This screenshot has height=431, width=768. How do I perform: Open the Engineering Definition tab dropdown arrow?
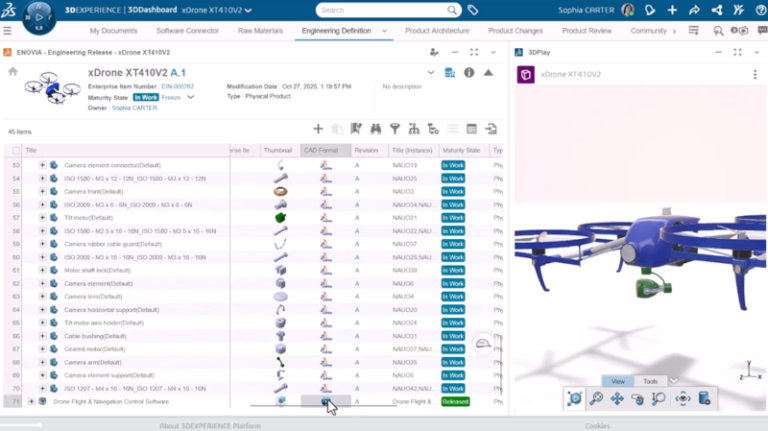(x=384, y=31)
